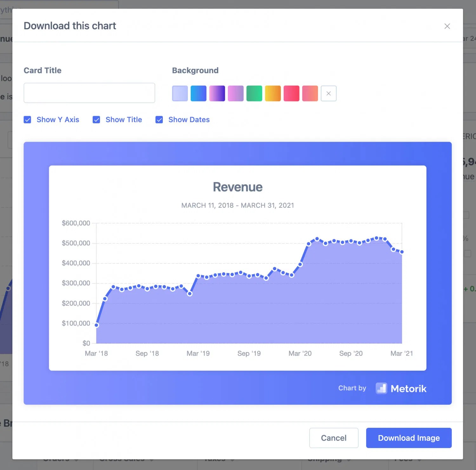This screenshot has height=470, width=476.
Task: Choose the green background swatch
Action: click(254, 93)
